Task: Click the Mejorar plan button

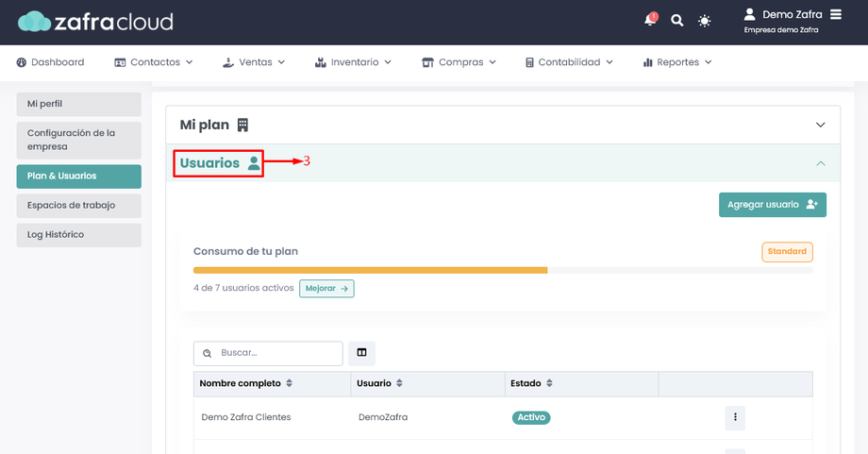Action: click(326, 288)
